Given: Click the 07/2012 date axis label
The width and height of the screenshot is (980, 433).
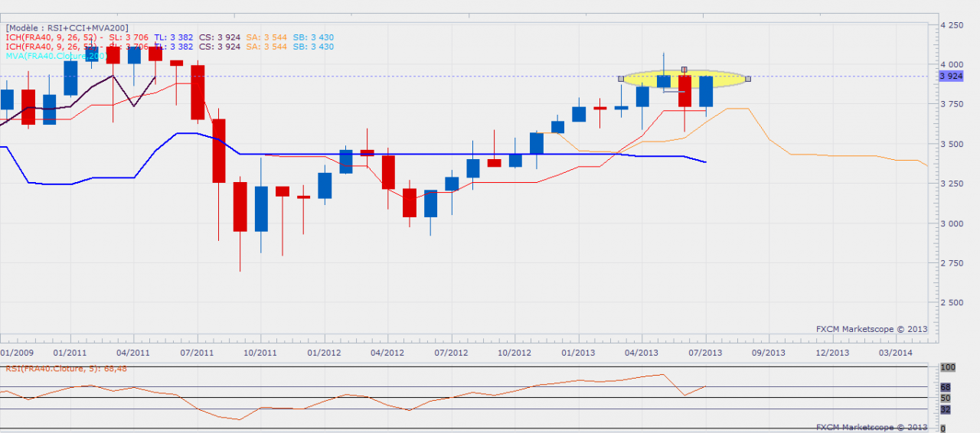Looking at the screenshot, I should click(451, 352).
